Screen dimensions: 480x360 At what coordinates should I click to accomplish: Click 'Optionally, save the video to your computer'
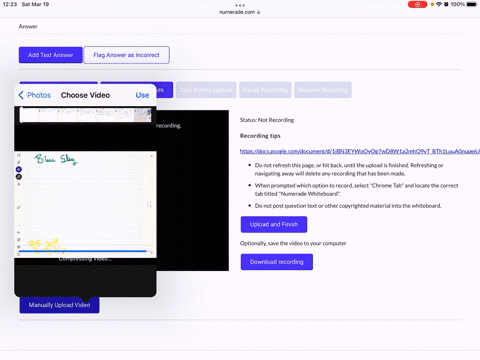(x=293, y=243)
